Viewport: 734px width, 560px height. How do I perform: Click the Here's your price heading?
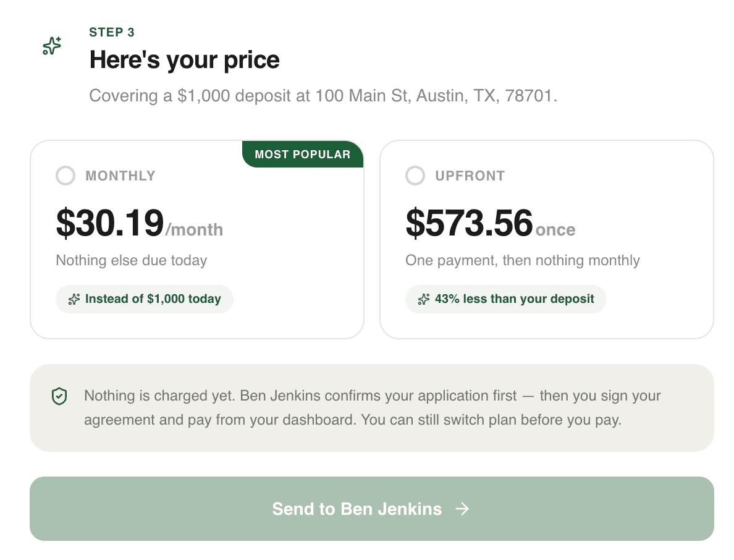pos(185,60)
